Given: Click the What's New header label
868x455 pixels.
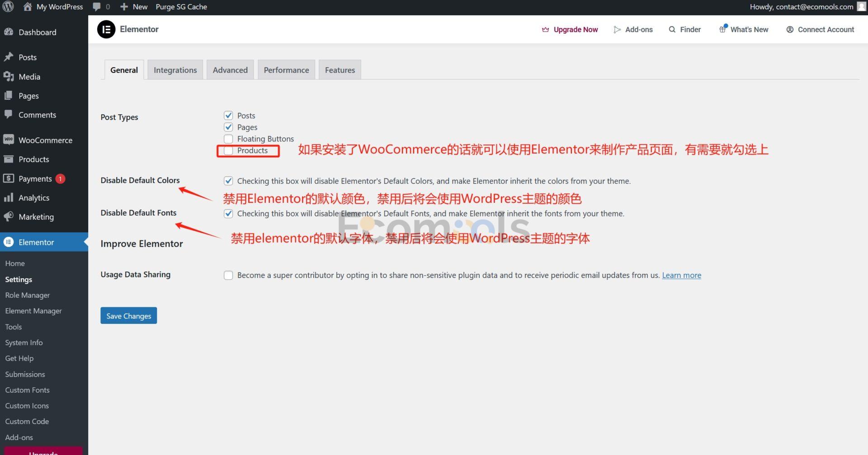Looking at the screenshot, I should click(749, 29).
